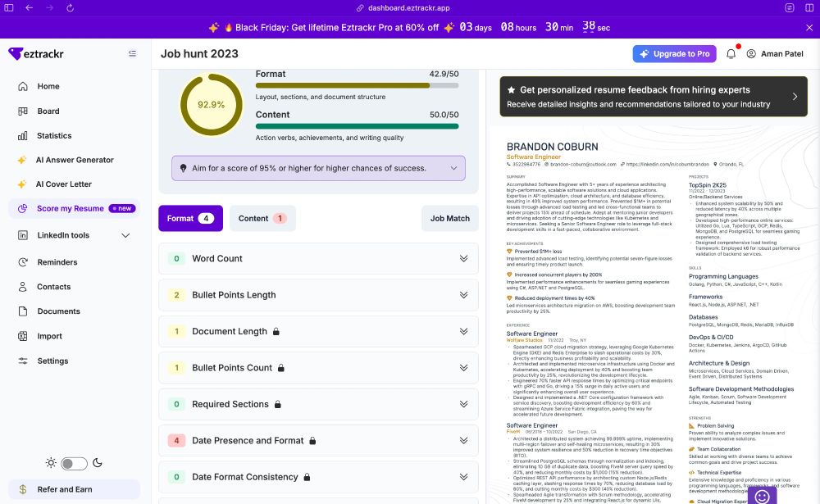This screenshot has width=820, height=504.
Task: Click the Home house icon
Action: point(22,86)
